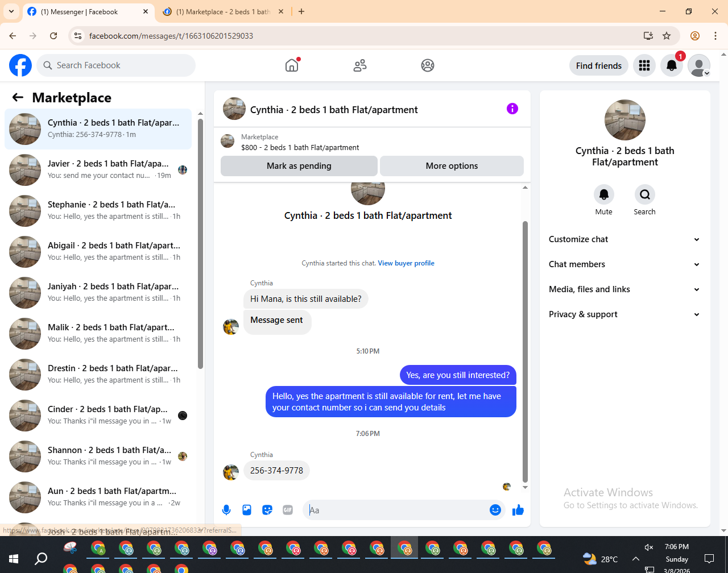
Task: Switch to Marketplace 2 beds browser tab
Action: pyautogui.click(x=223, y=11)
